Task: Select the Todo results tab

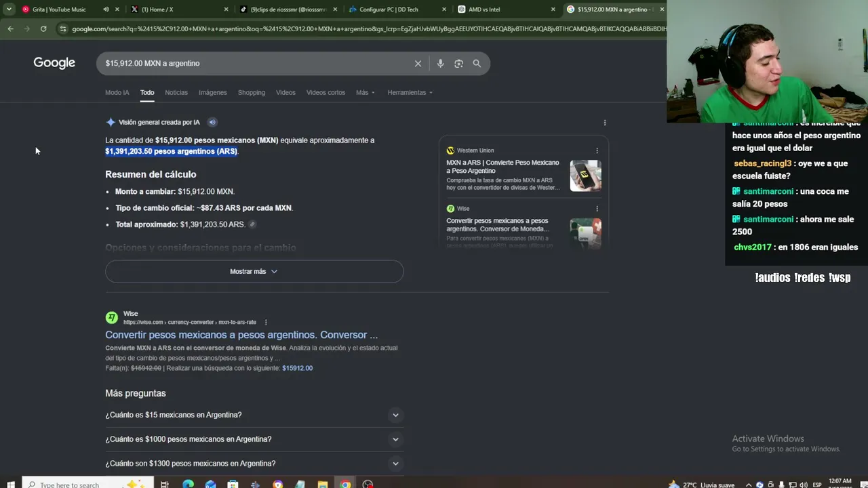Action: pyautogui.click(x=147, y=93)
